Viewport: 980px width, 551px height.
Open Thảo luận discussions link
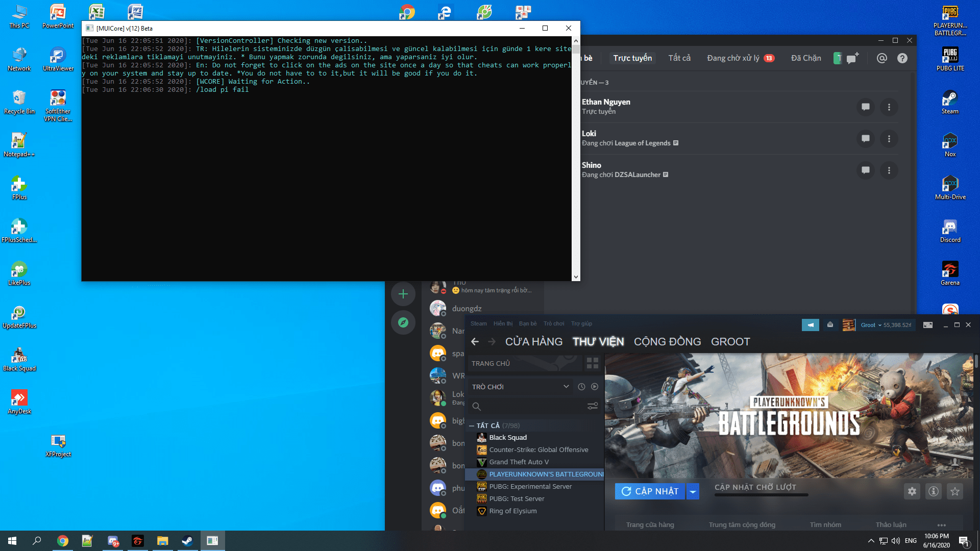[x=891, y=525]
